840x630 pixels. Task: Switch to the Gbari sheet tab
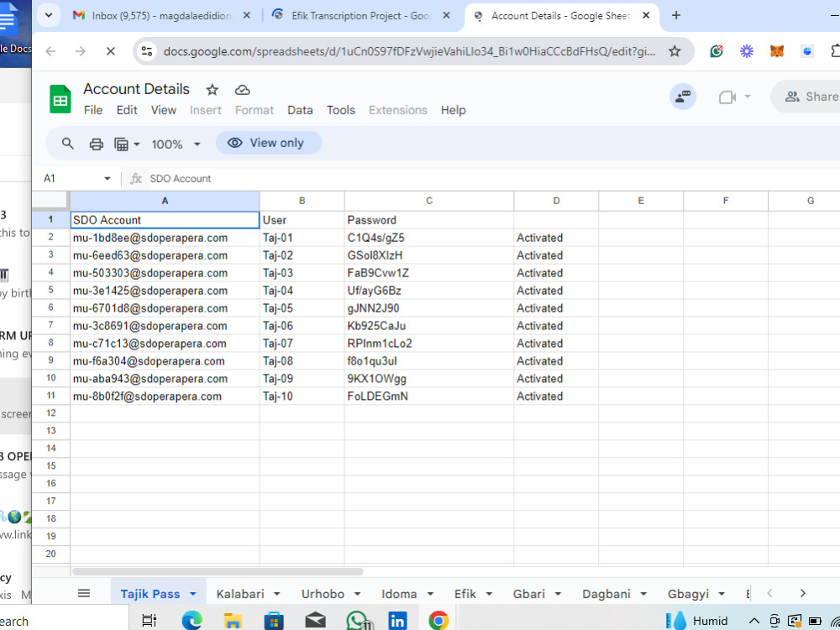point(528,594)
